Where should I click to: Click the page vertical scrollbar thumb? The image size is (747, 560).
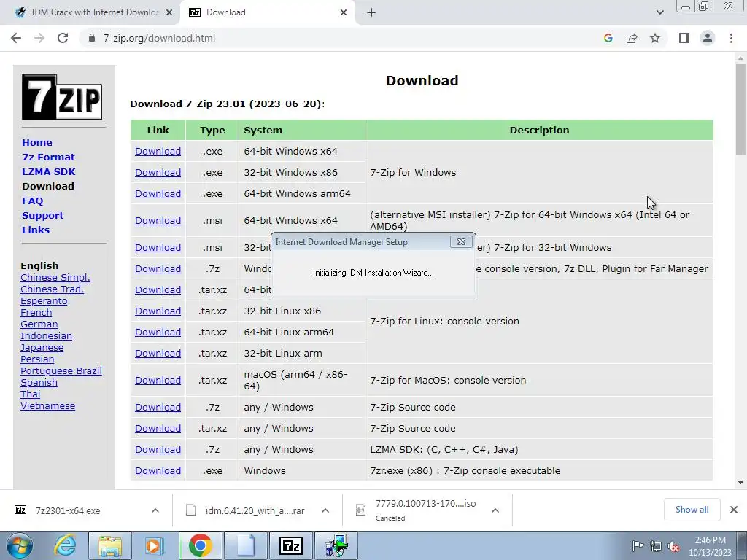740,109
